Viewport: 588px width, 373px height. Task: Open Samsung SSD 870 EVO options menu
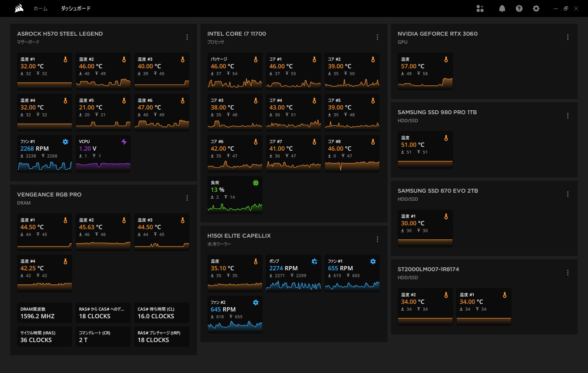coord(568,194)
